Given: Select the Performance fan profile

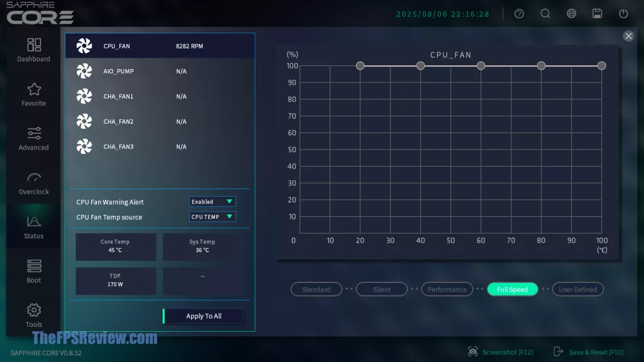Looking at the screenshot, I should (447, 289).
